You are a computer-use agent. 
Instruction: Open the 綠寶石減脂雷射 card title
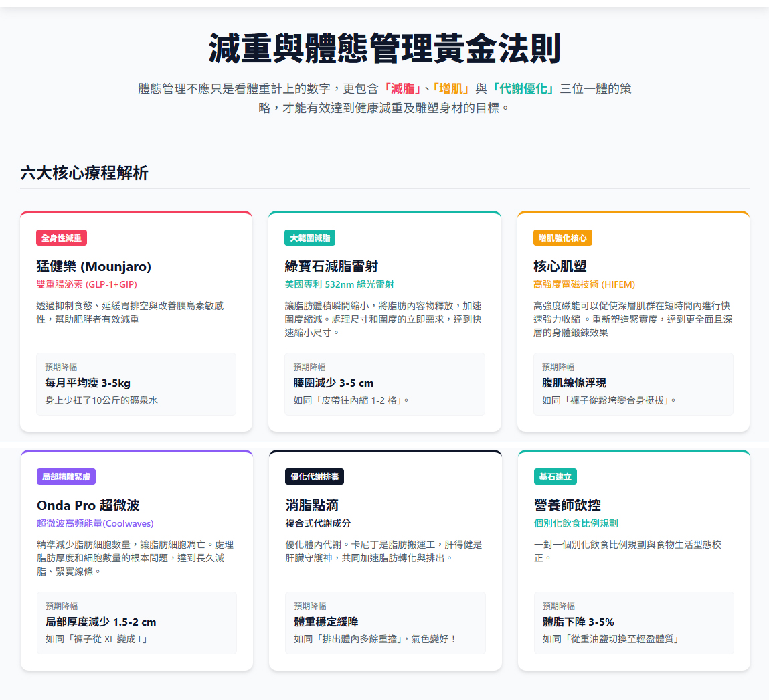331,266
